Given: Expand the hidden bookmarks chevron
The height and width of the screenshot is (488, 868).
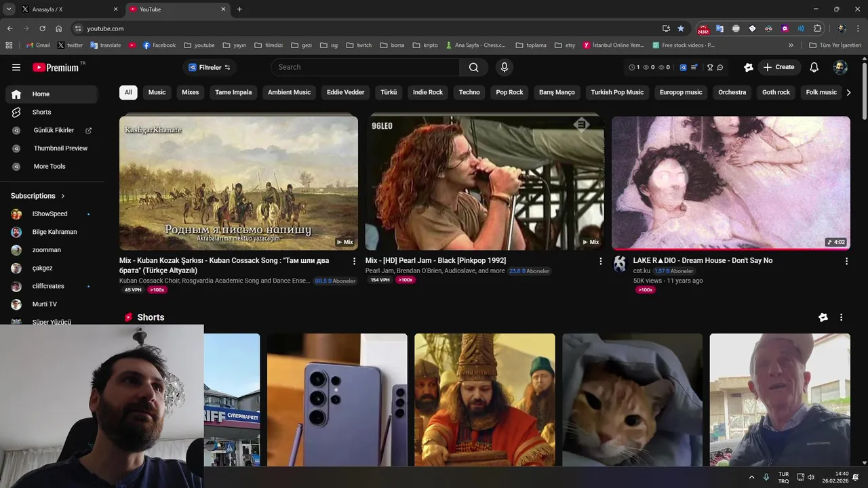Looking at the screenshot, I should pos(791,45).
